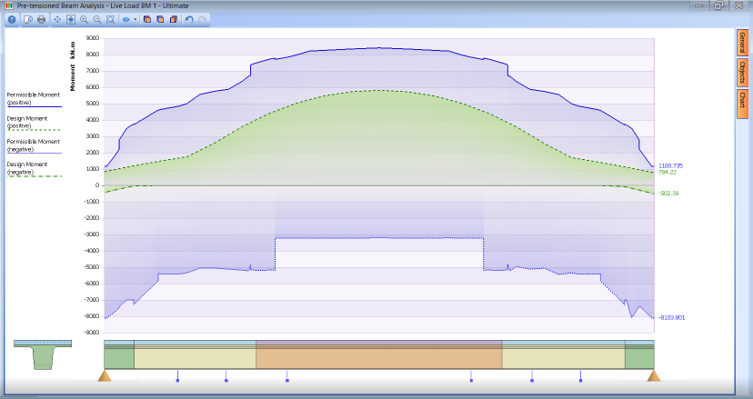This screenshot has height=399, width=753.
Task: Click the value label -8103.801
Action: coord(671,318)
